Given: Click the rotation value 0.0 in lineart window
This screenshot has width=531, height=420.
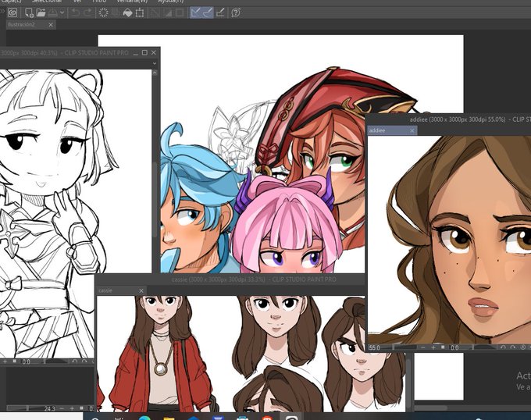Looking at the screenshot, I should coord(26,361).
